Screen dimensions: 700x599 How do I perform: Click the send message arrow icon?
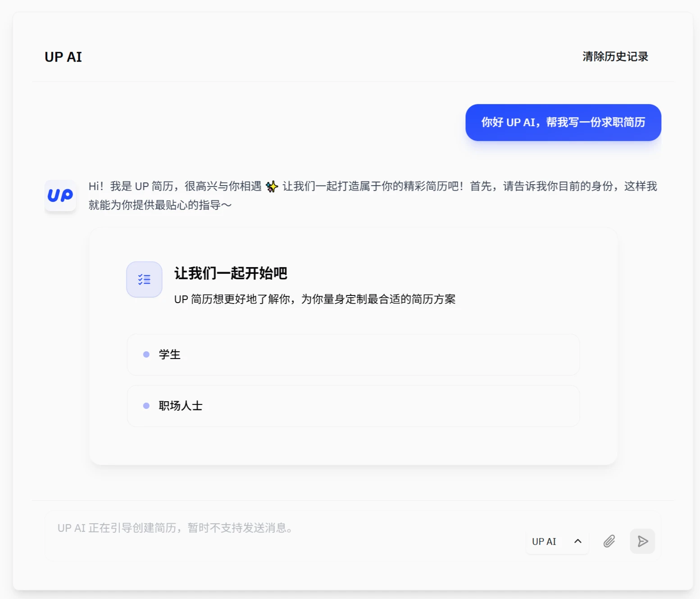[642, 541]
